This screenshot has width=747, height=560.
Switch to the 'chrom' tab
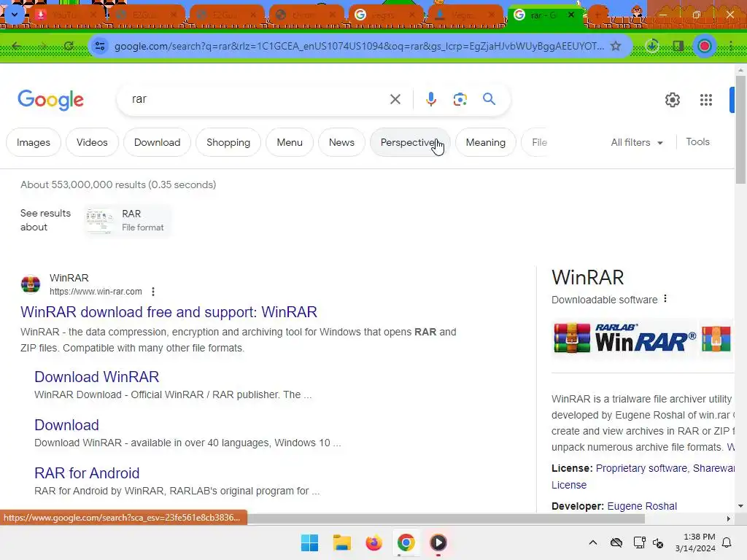(306, 15)
